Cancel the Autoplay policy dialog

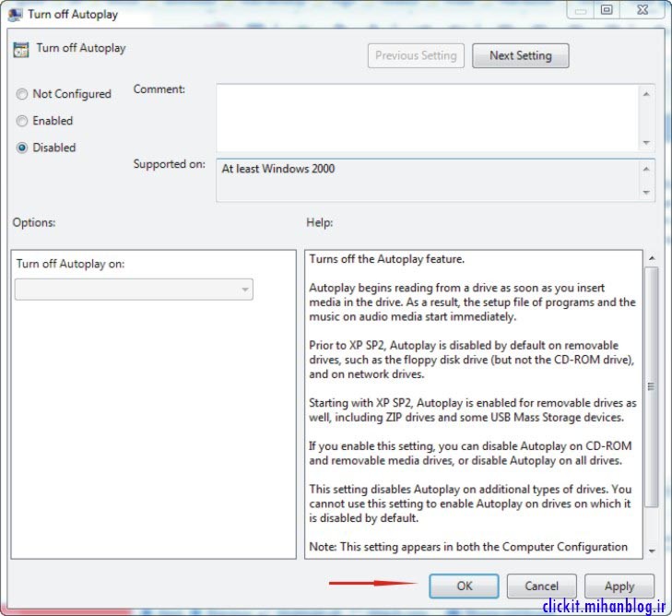point(541,586)
